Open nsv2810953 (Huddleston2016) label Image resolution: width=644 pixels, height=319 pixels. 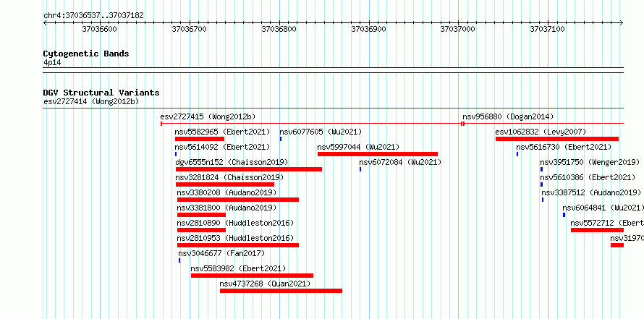(x=235, y=238)
